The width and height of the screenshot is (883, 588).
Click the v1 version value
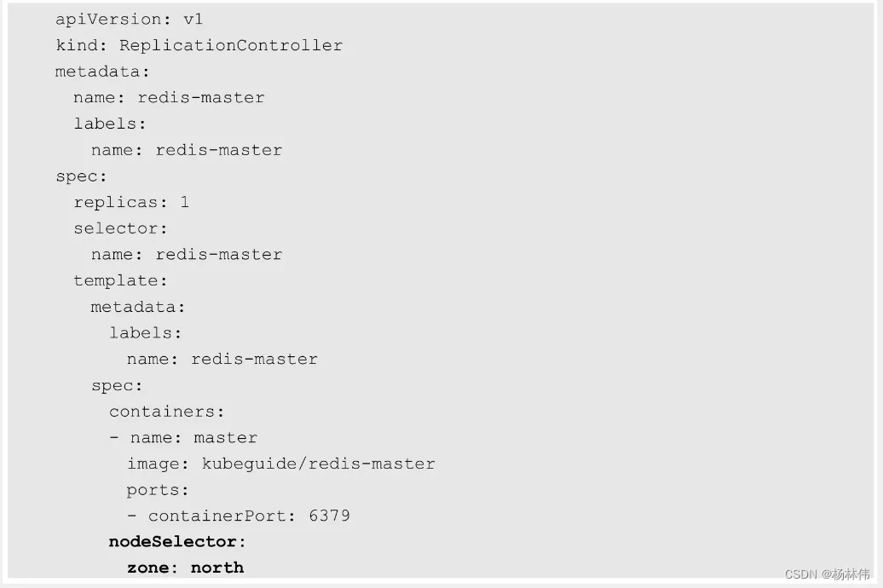click(x=193, y=19)
